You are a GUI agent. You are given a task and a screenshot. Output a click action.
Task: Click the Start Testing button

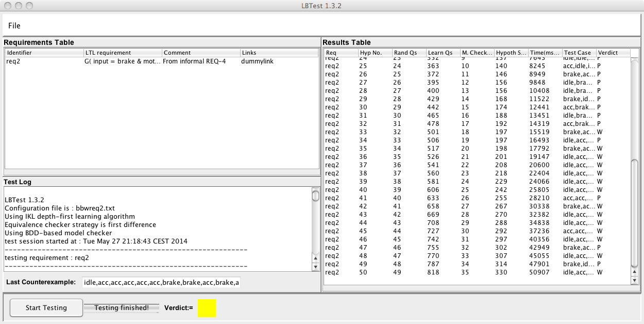coord(46,308)
